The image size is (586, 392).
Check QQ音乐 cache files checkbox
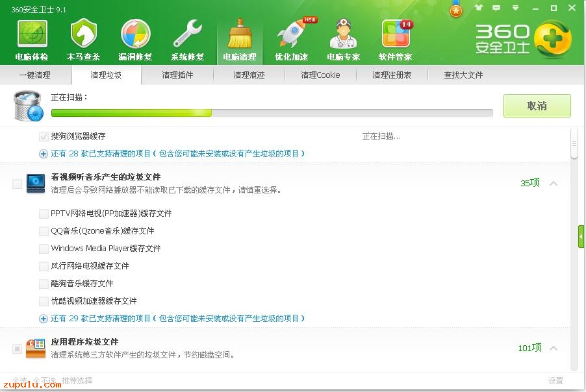click(x=44, y=231)
